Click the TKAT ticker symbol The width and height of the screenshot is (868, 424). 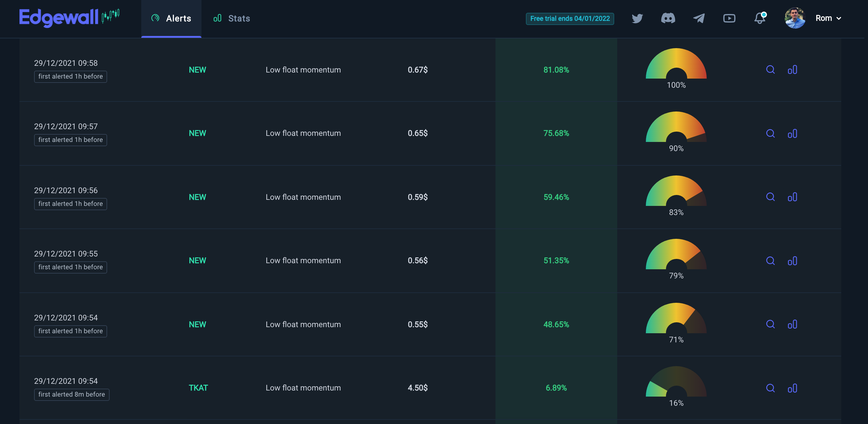198,388
